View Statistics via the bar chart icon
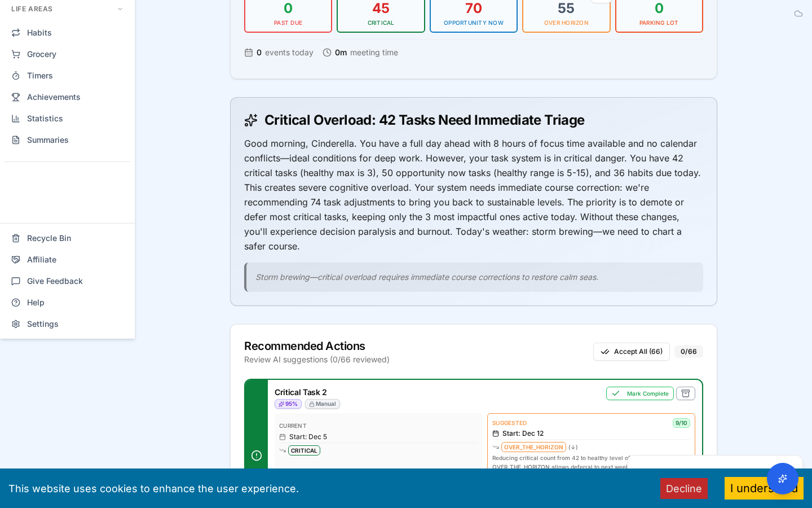This screenshot has height=508, width=812. coord(16,118)
